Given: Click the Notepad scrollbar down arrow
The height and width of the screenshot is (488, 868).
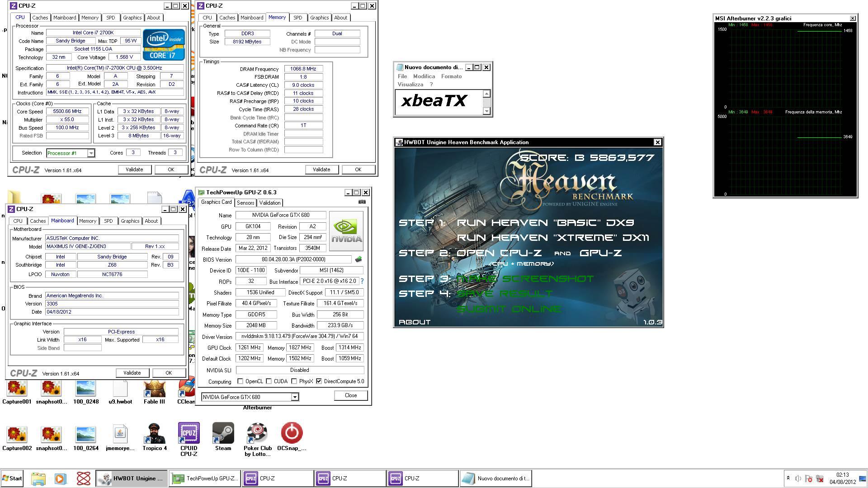Looking at the screenshot, I should tap(486, 111).
